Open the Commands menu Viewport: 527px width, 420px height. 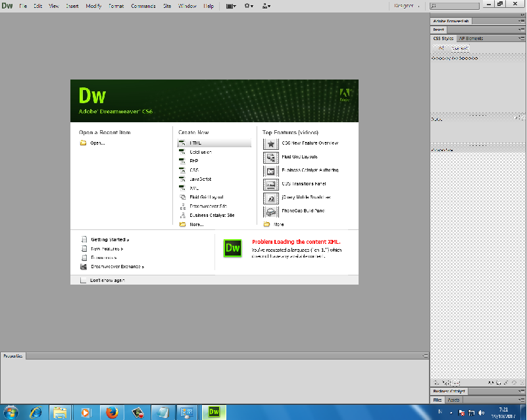[143, 6]
